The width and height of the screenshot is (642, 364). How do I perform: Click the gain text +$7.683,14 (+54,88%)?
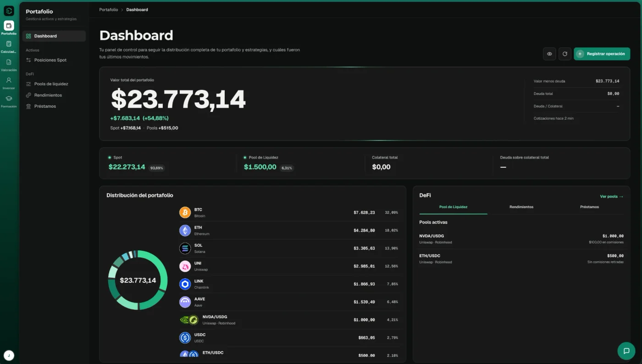(139, 118)
